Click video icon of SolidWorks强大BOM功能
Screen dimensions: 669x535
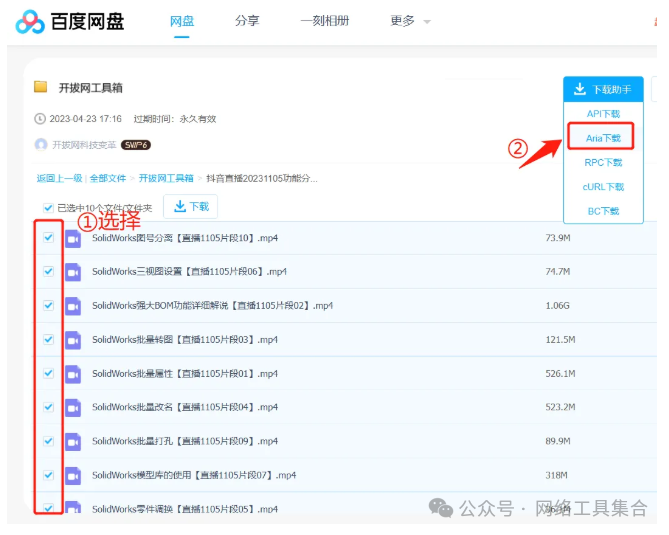click(x=73, y=306)
